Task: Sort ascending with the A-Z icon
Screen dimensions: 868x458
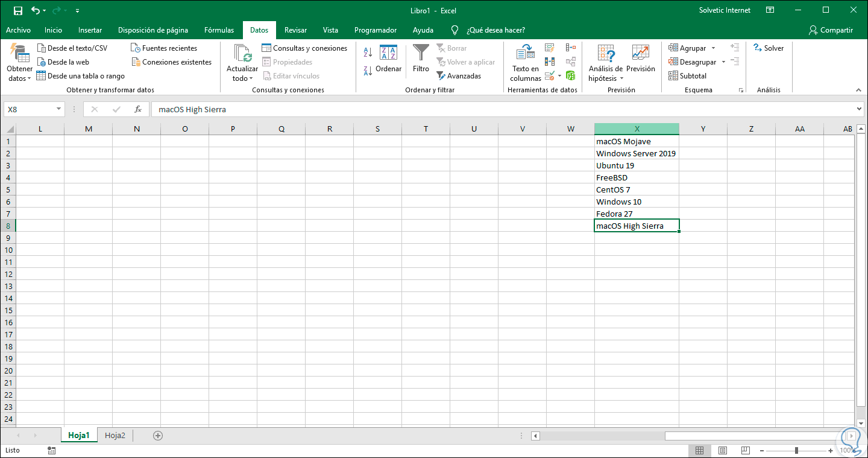Action: [368, 53]
